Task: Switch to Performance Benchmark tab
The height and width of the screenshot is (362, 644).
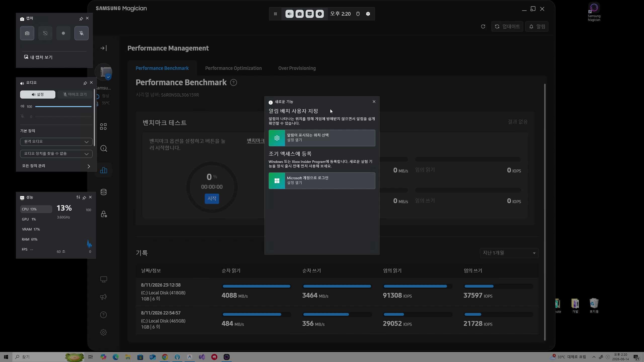Action: pos(162,68)
